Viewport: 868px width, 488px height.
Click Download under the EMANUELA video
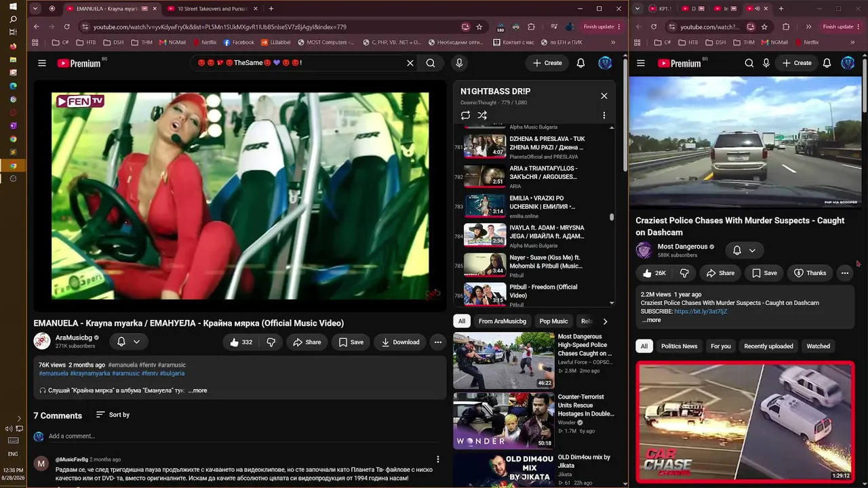click(x=400, y=342)
